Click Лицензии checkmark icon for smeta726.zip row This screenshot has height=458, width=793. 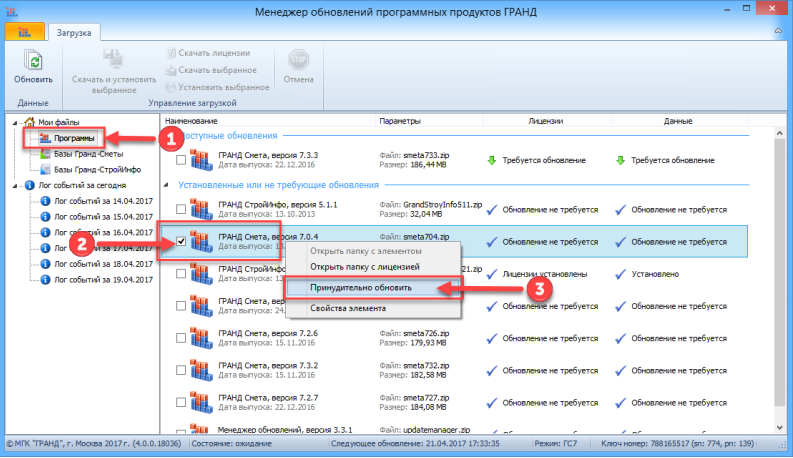pos(492,338)
